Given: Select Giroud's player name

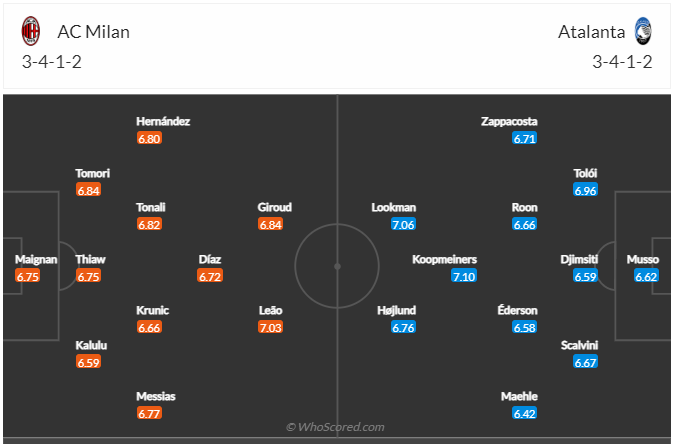Looking at the screenshot, I should pos(274,207).
